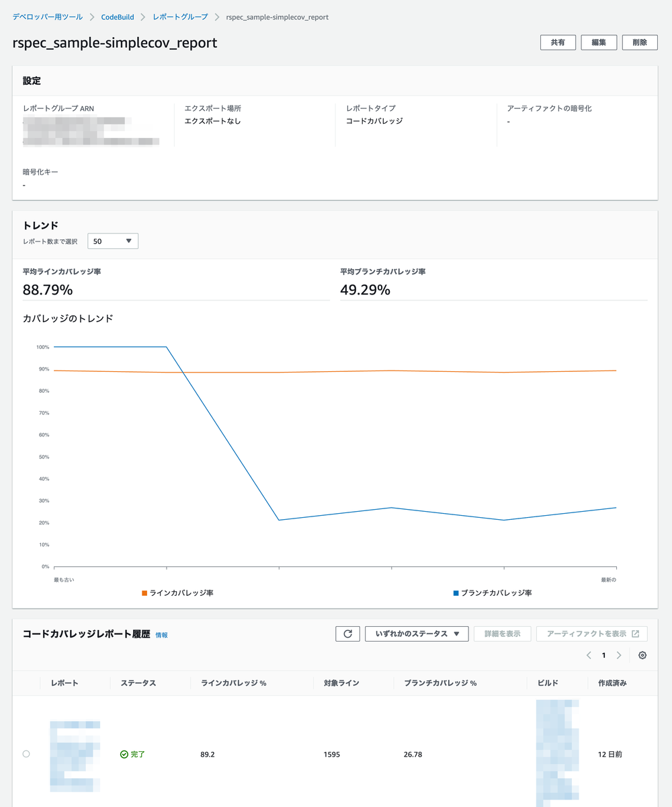This screenshot has width=672, height=807.
Task: Go to next page arrow
Action: point(619,655)
